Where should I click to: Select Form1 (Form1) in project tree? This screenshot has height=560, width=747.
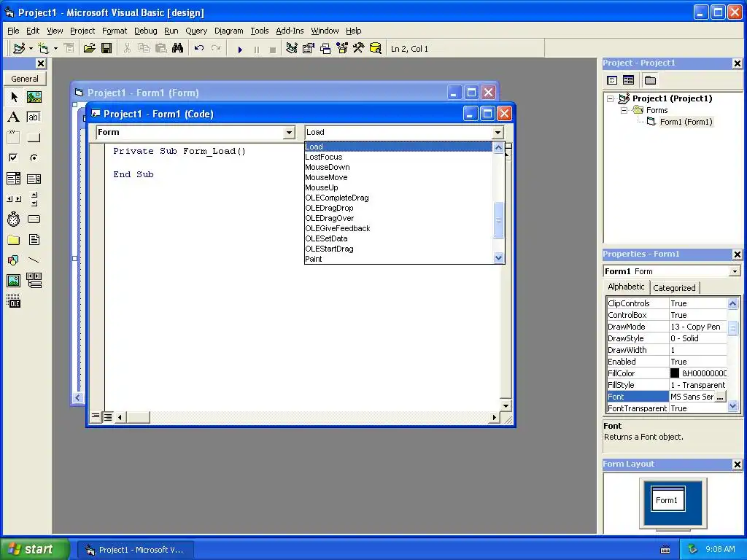tap(686, 122)
